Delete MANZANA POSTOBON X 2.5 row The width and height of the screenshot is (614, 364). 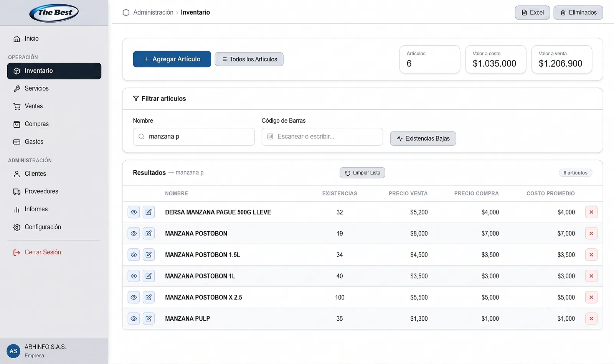591,297
